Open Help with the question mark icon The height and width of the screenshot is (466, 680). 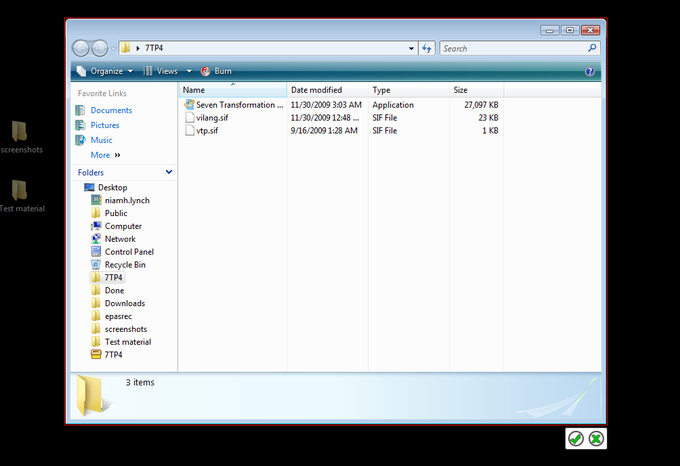point(590,71)
